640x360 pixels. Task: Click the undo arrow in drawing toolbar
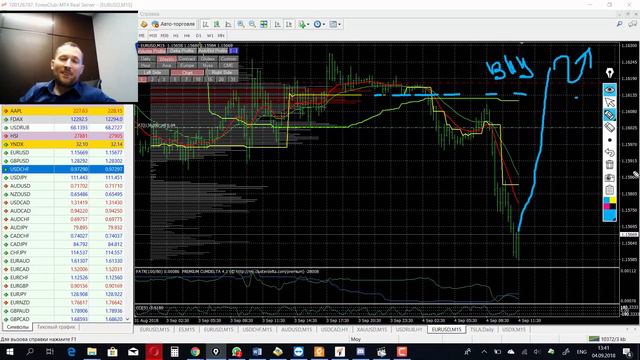pyautogui.click(x=609, y=152)
